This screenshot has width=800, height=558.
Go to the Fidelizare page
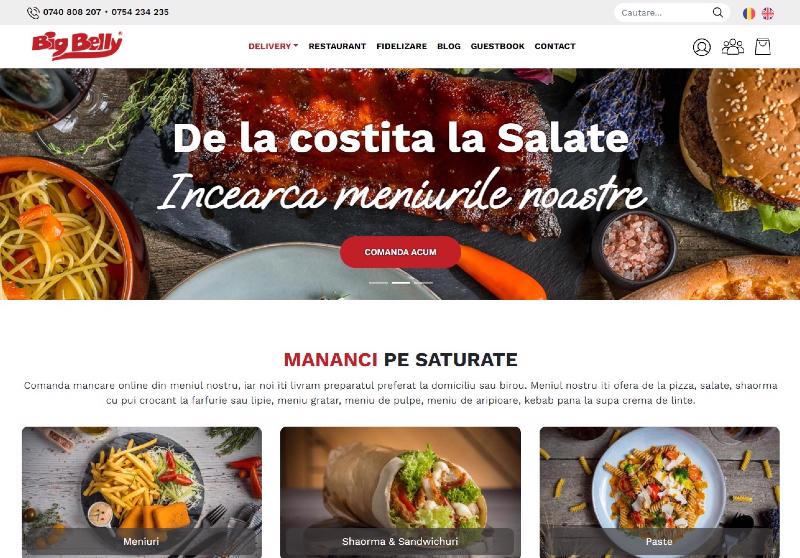click(x=402, y=46)
